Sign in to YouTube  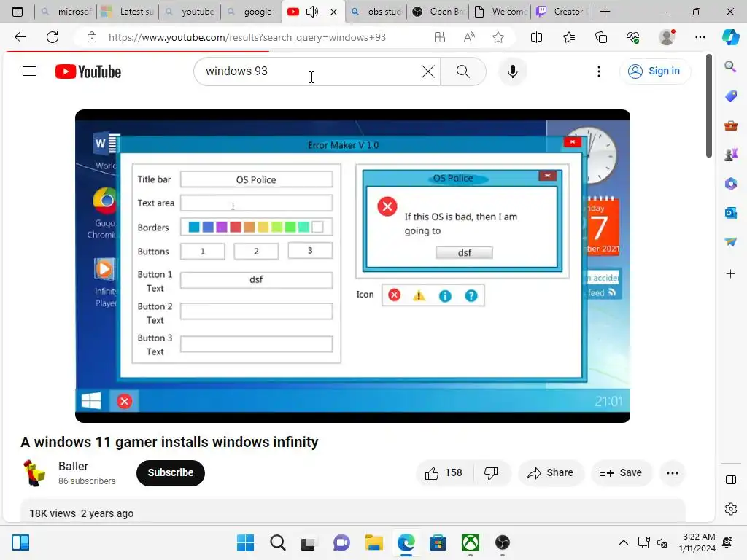pos(654,71)
